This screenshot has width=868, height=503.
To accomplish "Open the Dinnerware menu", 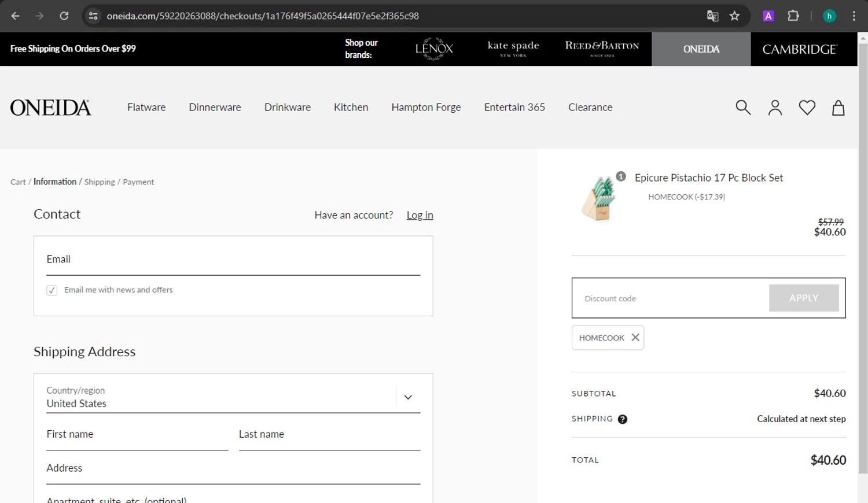I will [215, 108].
